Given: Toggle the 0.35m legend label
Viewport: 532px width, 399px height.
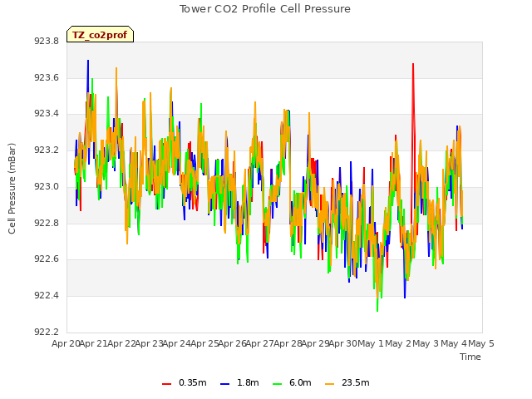Looking at the screenshot, I should coord(193,382).
